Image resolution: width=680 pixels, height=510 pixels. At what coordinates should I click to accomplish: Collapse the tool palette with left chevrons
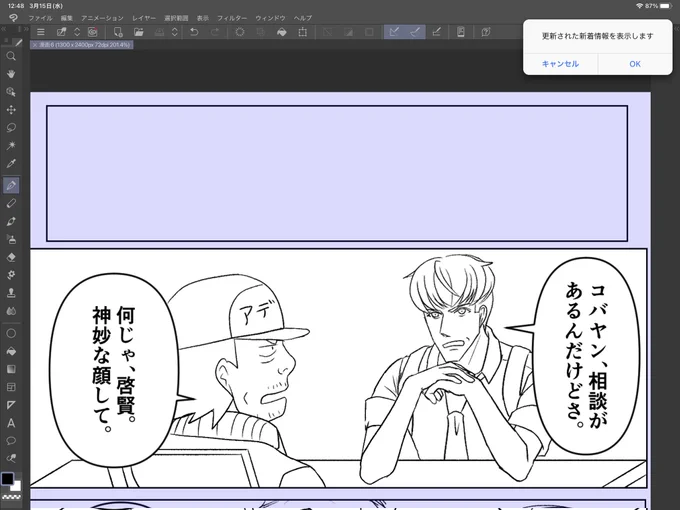pos(3,29)
